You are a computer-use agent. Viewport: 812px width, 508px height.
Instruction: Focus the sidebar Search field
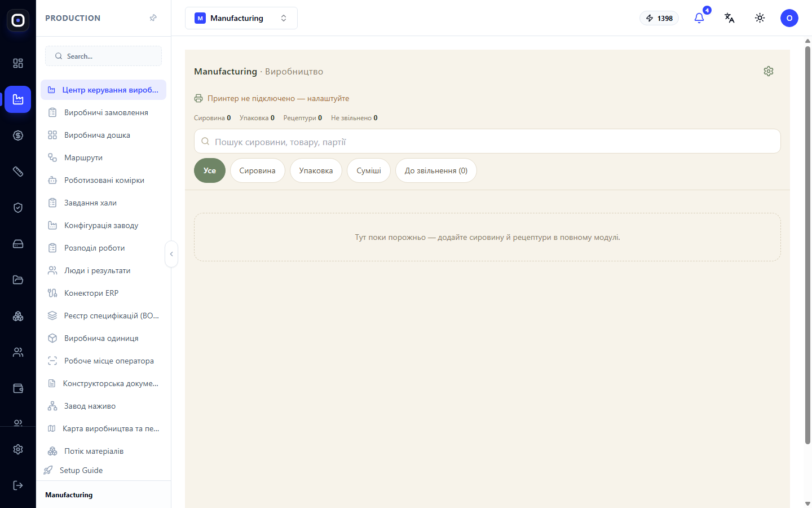pyautogui.click(x=103, y=56)
